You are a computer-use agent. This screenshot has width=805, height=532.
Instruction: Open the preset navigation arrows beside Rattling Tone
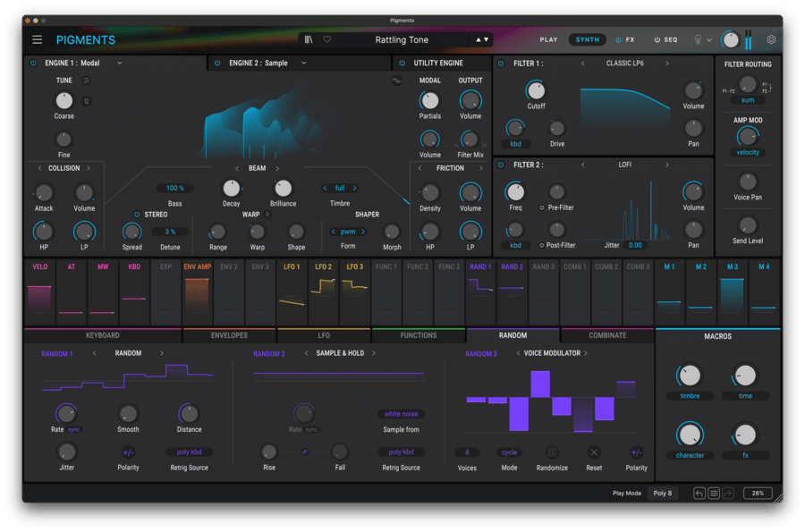480,39
